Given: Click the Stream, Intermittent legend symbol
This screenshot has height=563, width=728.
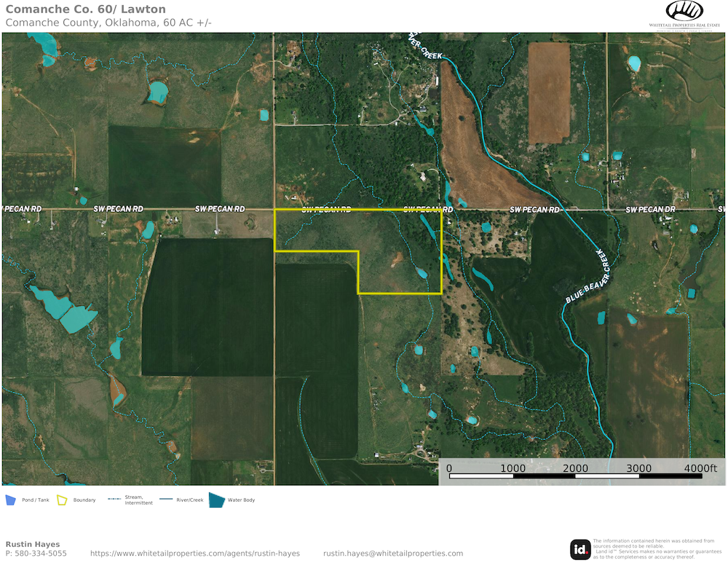Looking at the screenshot, I should point(114,500).
